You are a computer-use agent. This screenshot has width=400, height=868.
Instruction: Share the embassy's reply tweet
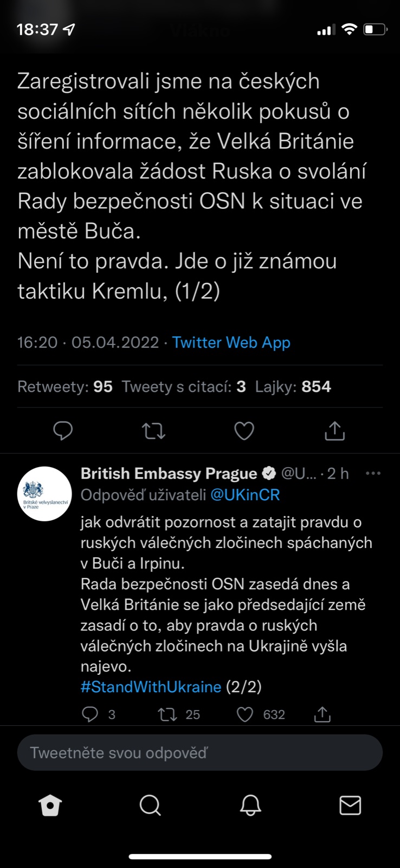(x=322, y=714)
